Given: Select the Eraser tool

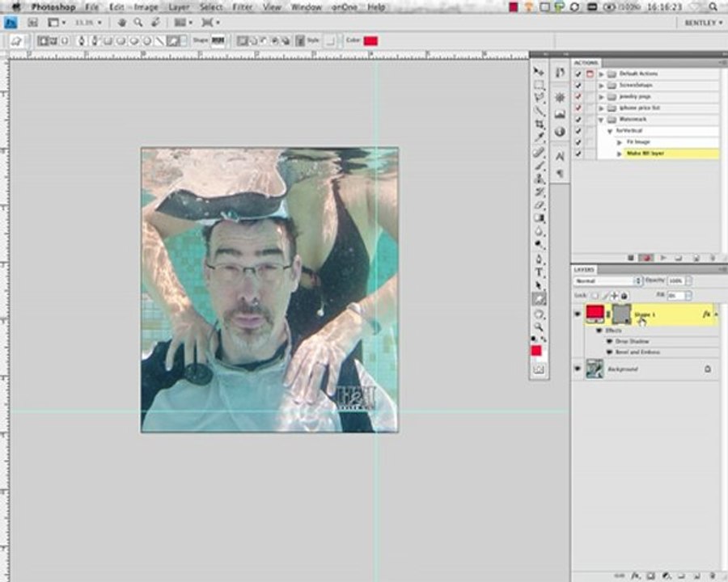Looking at the screenshot, I should [539, 205].
